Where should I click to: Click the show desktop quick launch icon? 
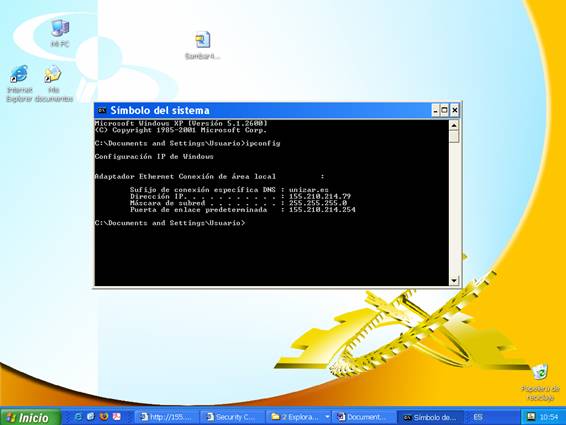91,417
